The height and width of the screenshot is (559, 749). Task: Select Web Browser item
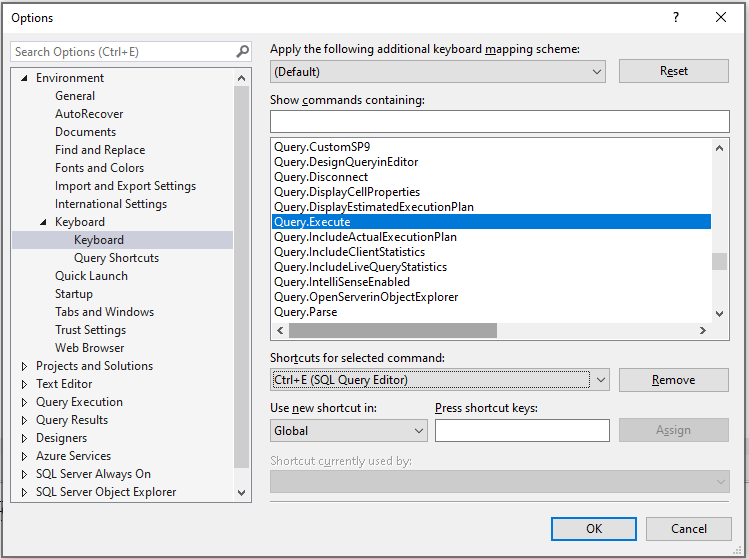(89, 348)
